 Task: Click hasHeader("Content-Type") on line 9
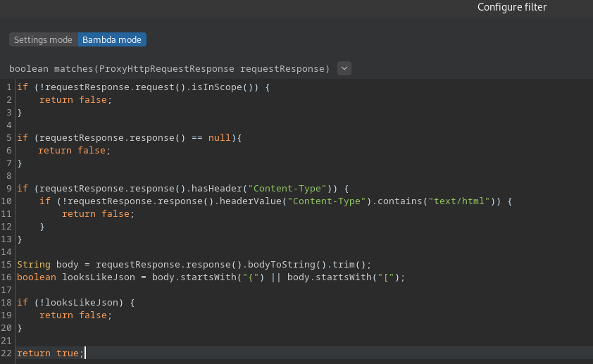coord(261,189)
